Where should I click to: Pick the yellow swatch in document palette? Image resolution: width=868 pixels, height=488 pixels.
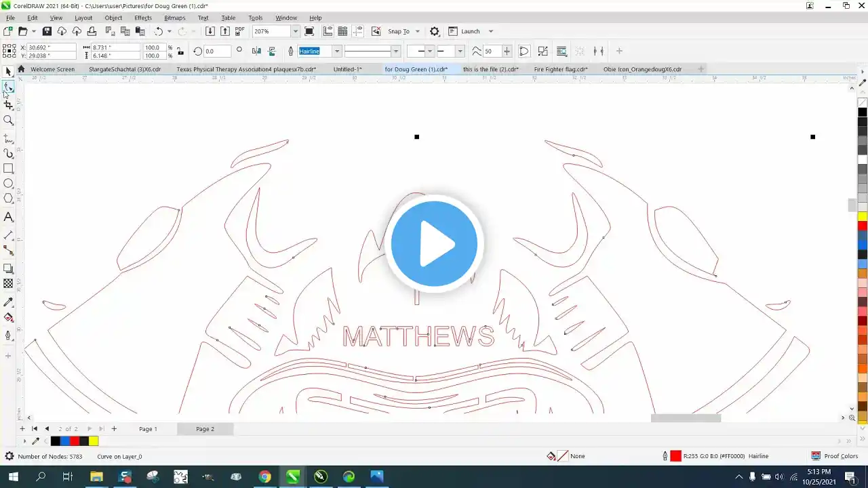pyautogui.click(x=94, y=441)
